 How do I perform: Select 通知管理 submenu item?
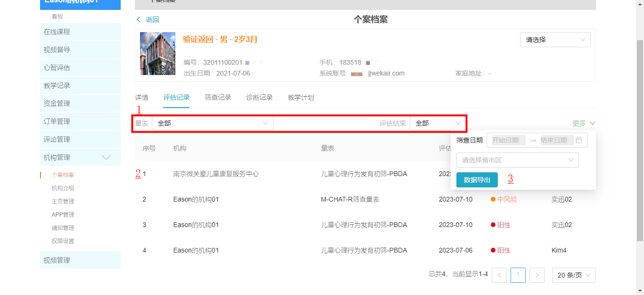pos(63,228)
